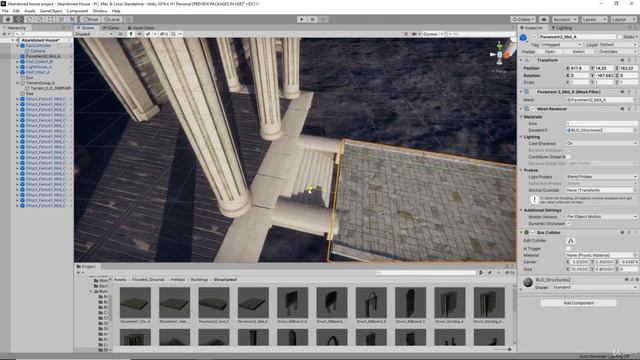Select the Rect transform tool

pyautogui.click(x=51, y=19)
